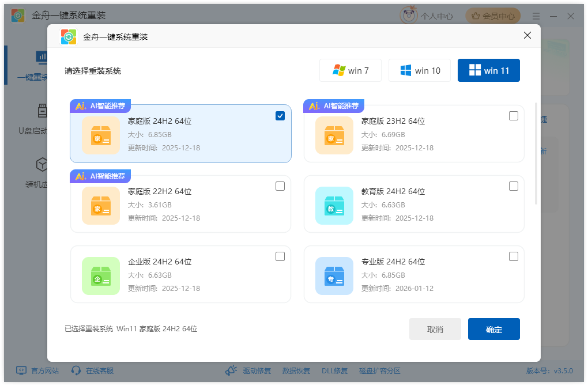Screen dimensions: 588x386
Task: Uncheck 家庭版 24H2 64位 system
Action: (280, 115)
